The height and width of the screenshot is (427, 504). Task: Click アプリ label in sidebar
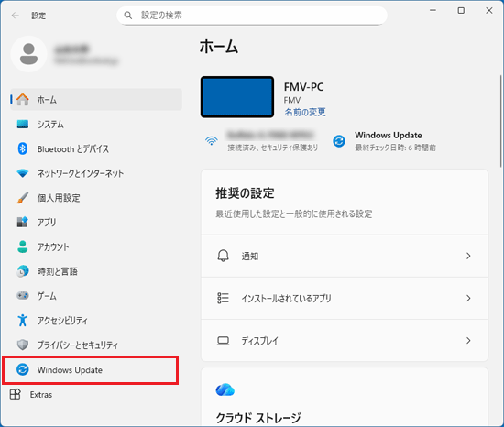tap(47, 223)
